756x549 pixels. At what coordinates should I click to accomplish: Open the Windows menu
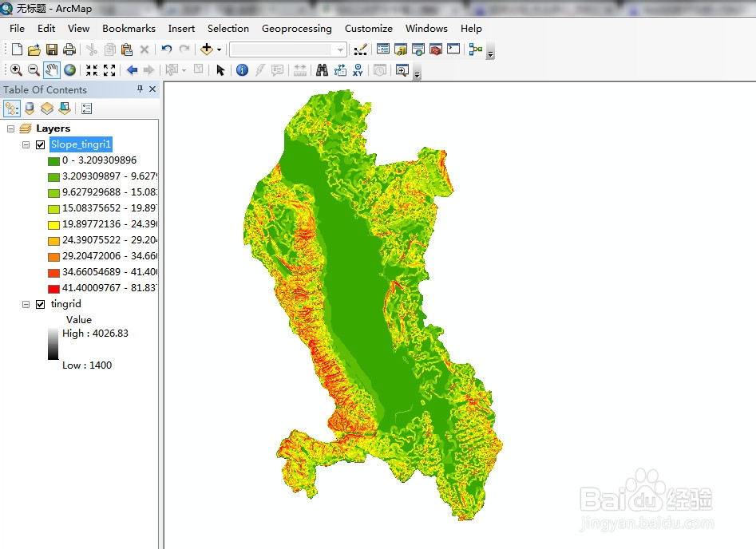(426, 29)
